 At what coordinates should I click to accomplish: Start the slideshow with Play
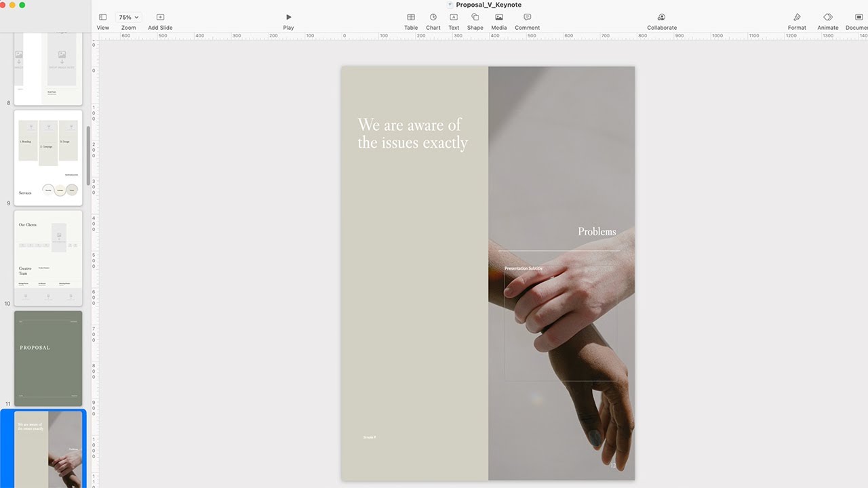click(x=288, y=17)
